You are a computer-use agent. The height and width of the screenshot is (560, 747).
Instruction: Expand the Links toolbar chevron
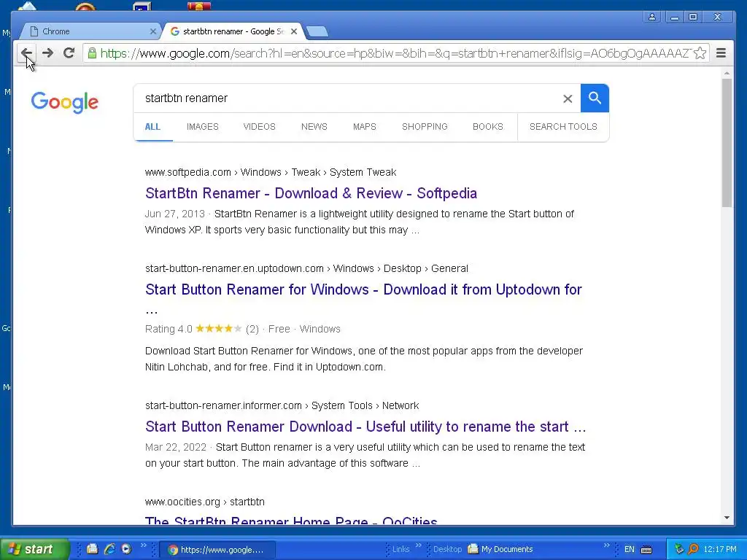[x=418, y=545]
